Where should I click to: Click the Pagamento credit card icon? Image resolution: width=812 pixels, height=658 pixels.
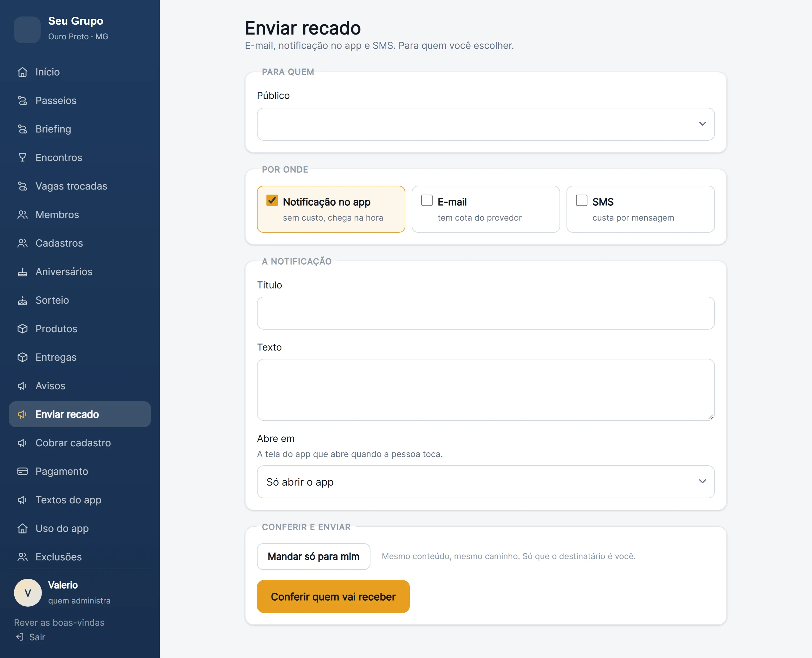23,471
